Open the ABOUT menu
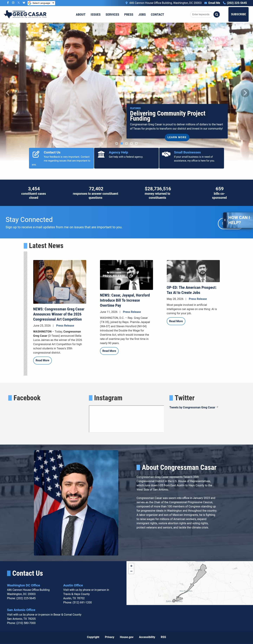Screen dimensions: 253x644 tap(81, 15)
